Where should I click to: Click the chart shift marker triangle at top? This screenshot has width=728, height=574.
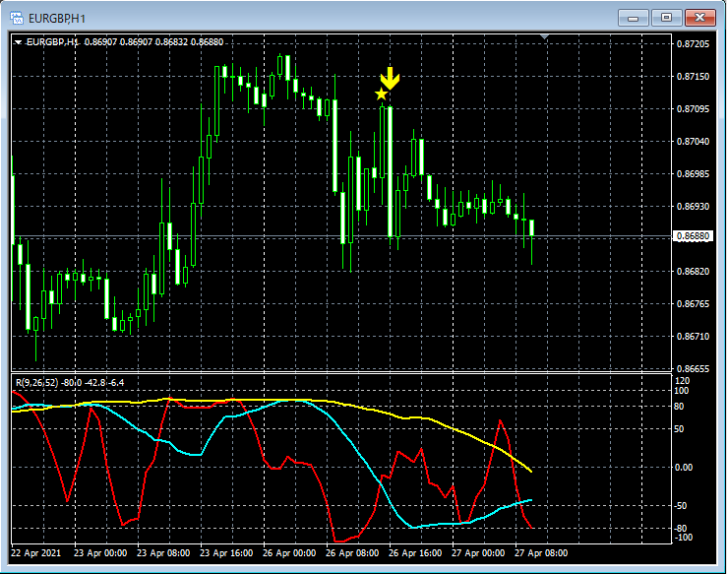(545, 36)
